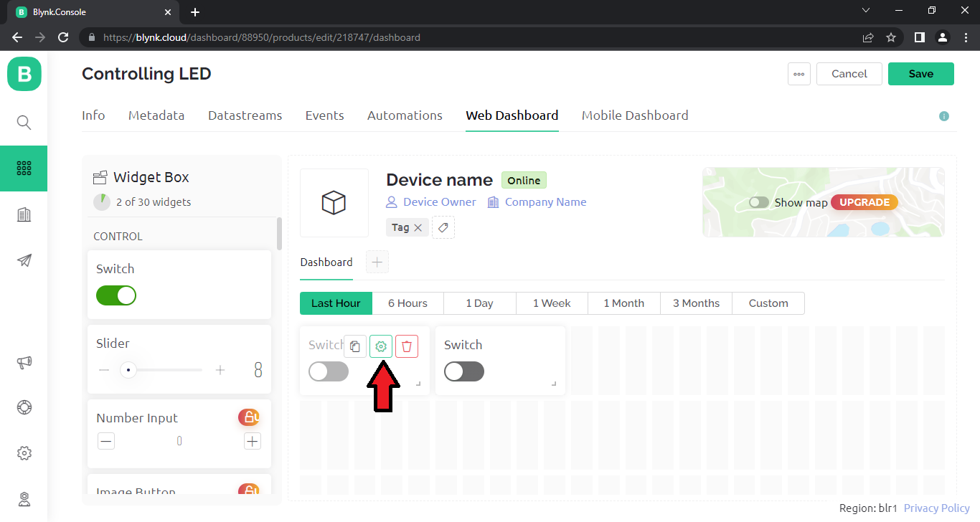Screen dimensions: 980x522
Task: Click the Slider widget minus button
Action: (x=104, y=370)
